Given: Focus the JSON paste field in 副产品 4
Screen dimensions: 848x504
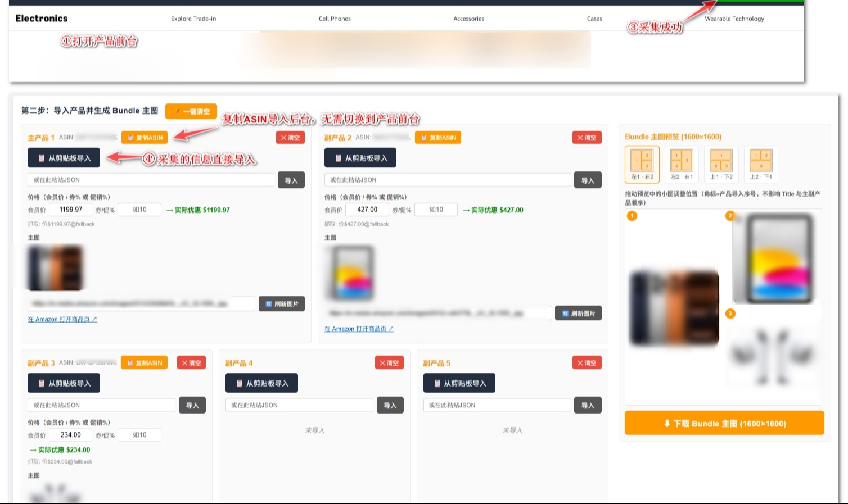Looking at the screenshot, I should click(x=299, y=405).
